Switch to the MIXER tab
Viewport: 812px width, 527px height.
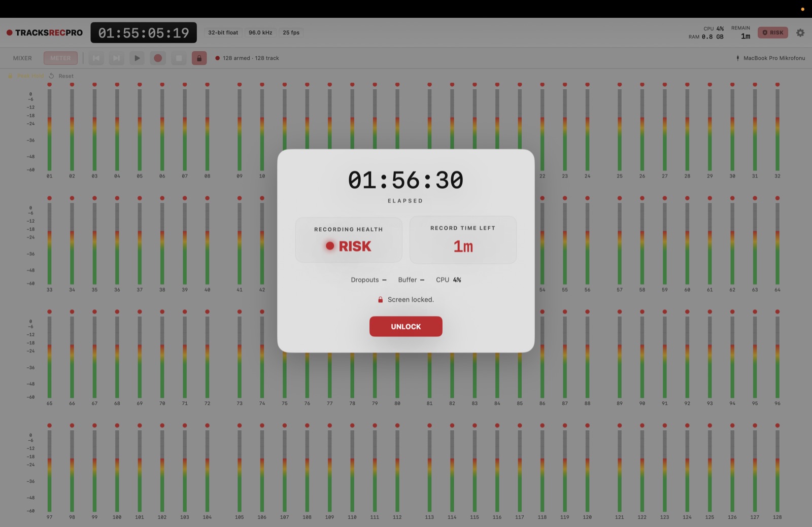coord(22,58)
